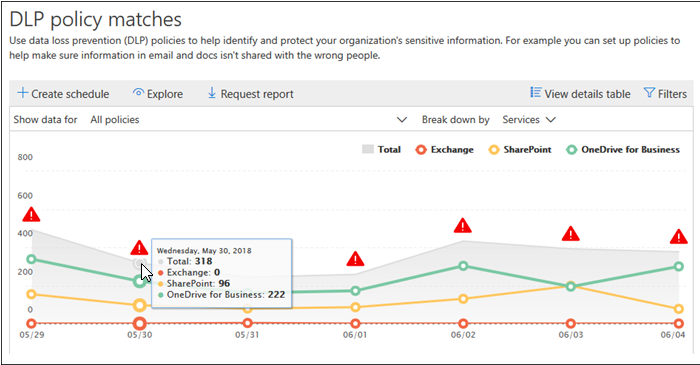Click the Wednesday, May 30, 2018 tooltip date
700x365 pixels.
(x=204, y=250)
